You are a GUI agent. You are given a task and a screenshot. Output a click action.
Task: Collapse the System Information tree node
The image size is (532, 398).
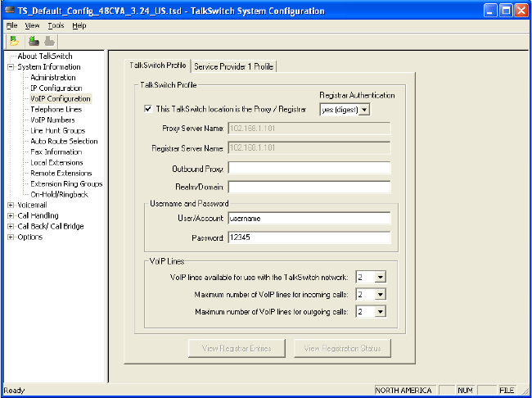tap(11, 67)
